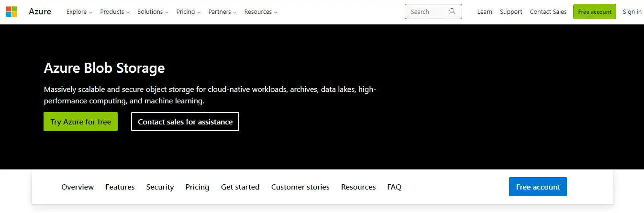Open the Support link
This screenshot has width=644, height=213.
[x=511, y=11]
